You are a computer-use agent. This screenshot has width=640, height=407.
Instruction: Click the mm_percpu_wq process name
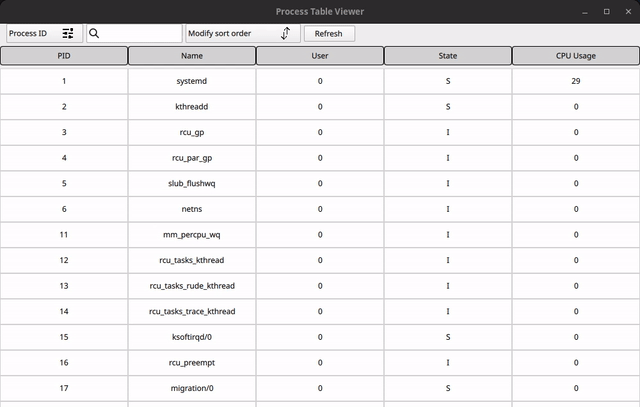[x=192, y=235]
